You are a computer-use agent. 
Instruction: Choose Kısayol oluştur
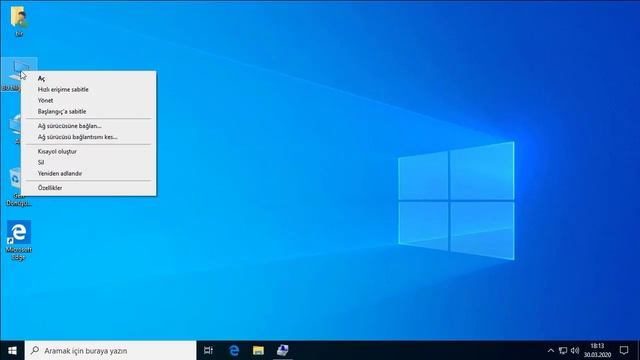tap(89, 151)
